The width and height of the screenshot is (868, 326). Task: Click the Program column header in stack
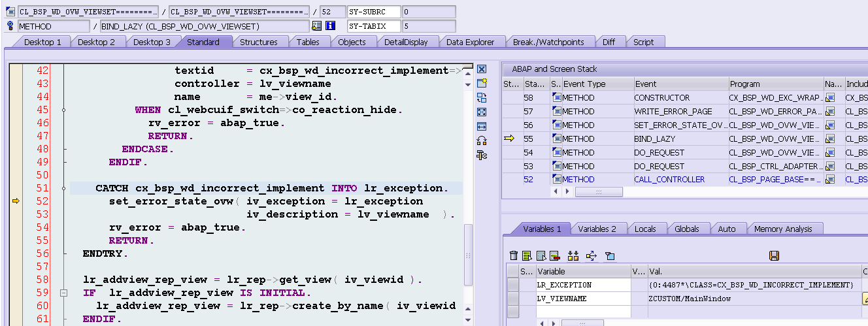pos(776,84)
